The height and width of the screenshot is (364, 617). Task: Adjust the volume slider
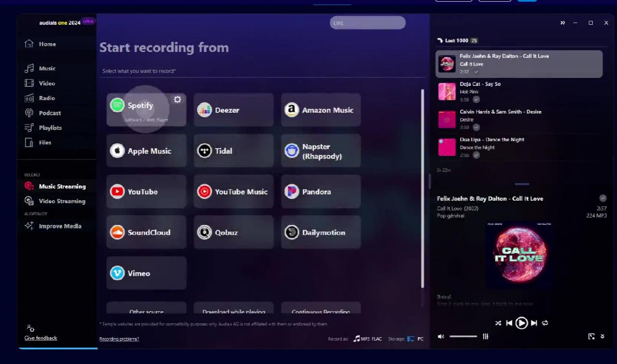[463, 337]
